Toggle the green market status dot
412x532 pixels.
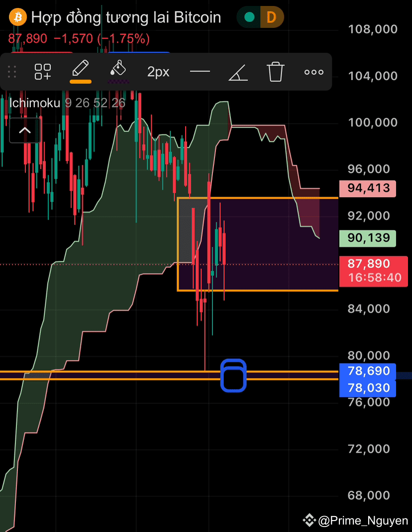250,17
